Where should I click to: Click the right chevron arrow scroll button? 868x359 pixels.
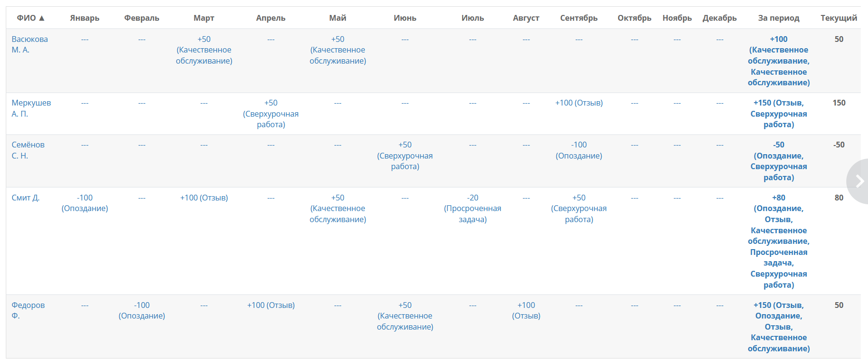[x=858, y=181]
